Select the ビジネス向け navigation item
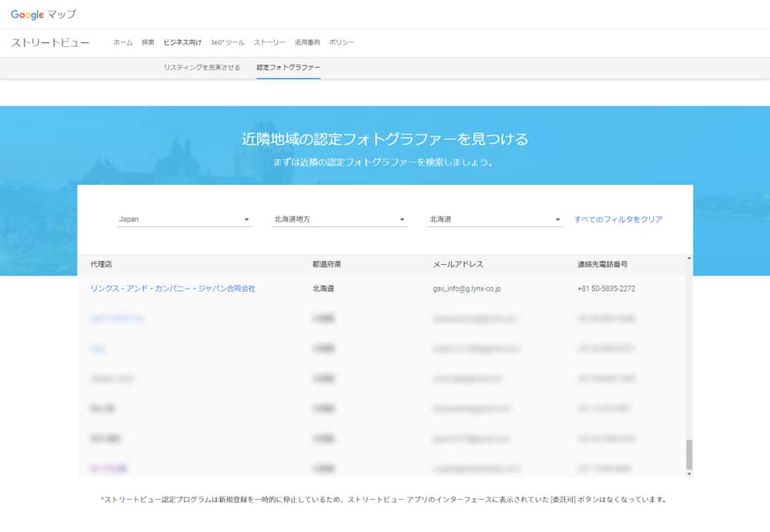Screen dimensions: 770x532 (x=182, y=42)
